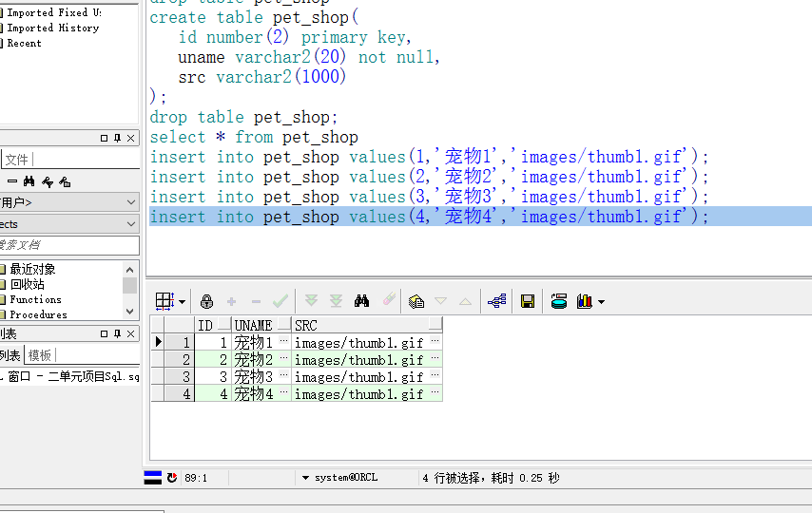The image size is (812, 513).
Task: Click the highlighted insert values(4 line
Action: pyautogui.click(x=480, y=217)
